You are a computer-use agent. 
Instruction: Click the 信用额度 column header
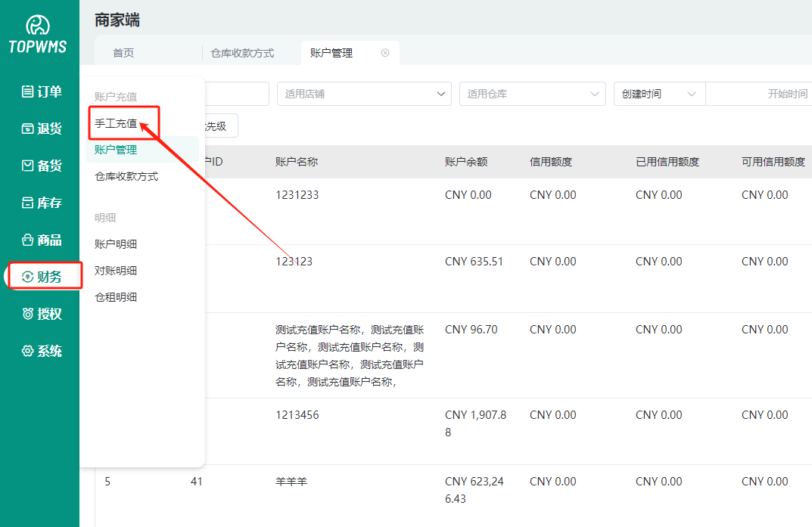(551, 162)
